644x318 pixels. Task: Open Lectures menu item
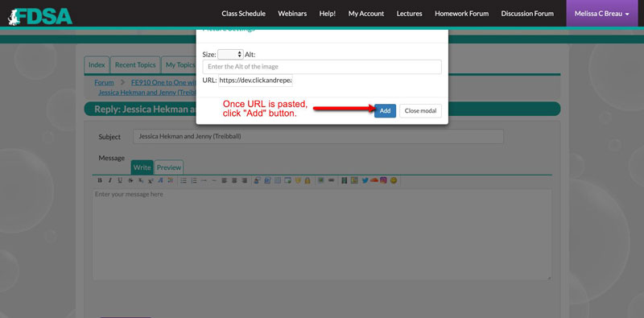(409, 14)
